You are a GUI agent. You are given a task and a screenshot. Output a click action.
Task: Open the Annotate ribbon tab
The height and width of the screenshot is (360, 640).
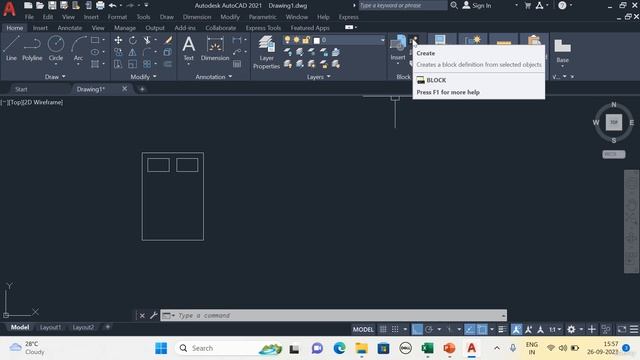pyautogui.click(x=69, y=28)
